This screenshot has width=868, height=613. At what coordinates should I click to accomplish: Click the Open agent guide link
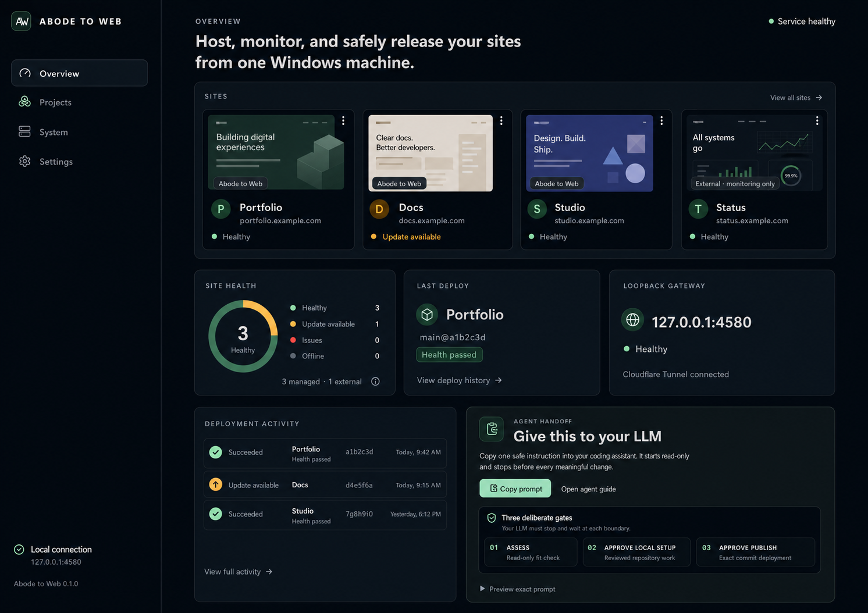[588, 489]
